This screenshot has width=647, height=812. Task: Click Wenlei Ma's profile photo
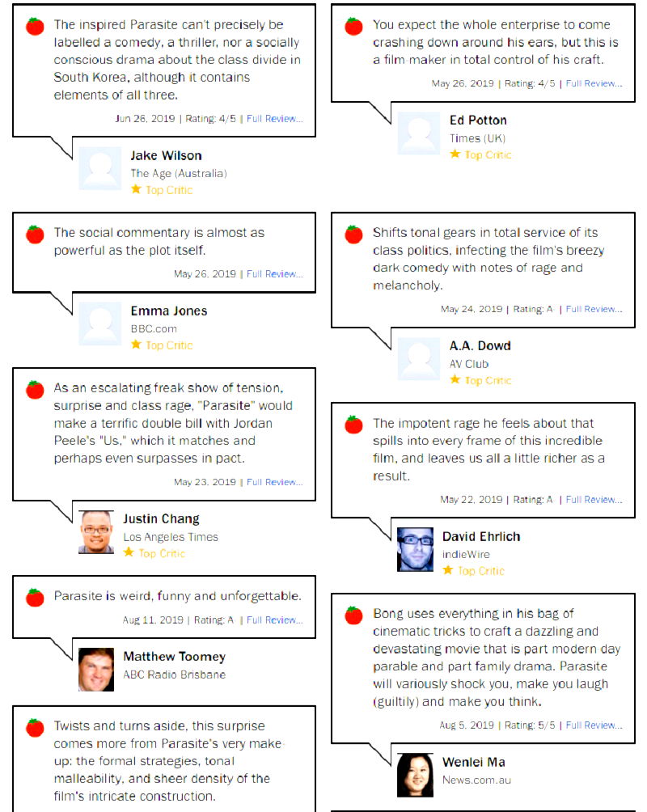tap(415, 775)
